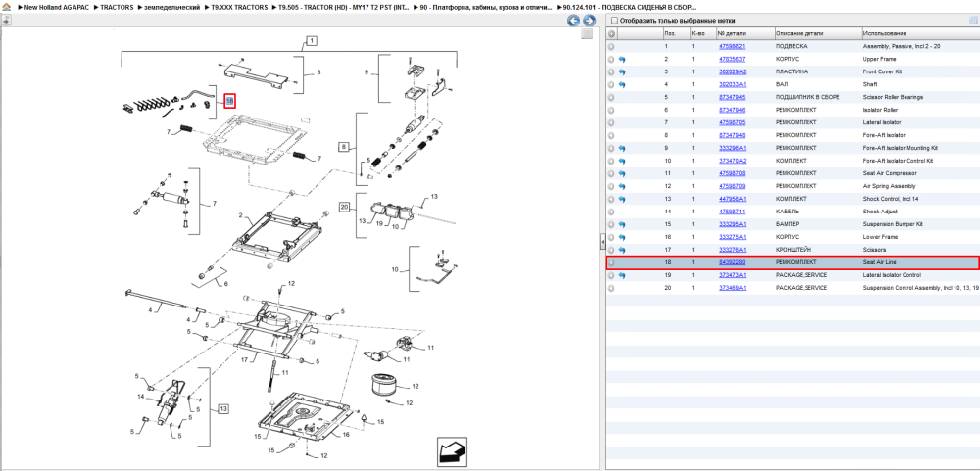Open the '90 - Платформа, кабины' breadcrumb
The image size is (980, 471).
tap(486, 8)
